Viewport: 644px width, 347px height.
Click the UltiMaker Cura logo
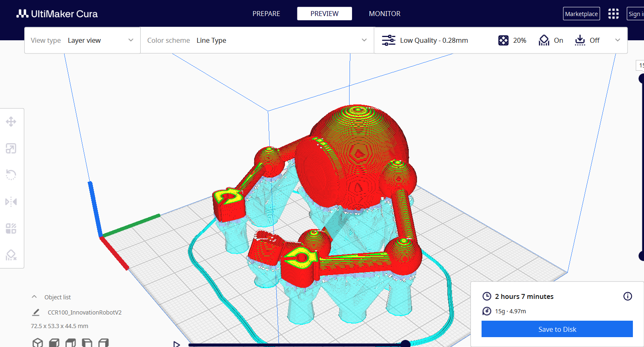tap(57, 14)
